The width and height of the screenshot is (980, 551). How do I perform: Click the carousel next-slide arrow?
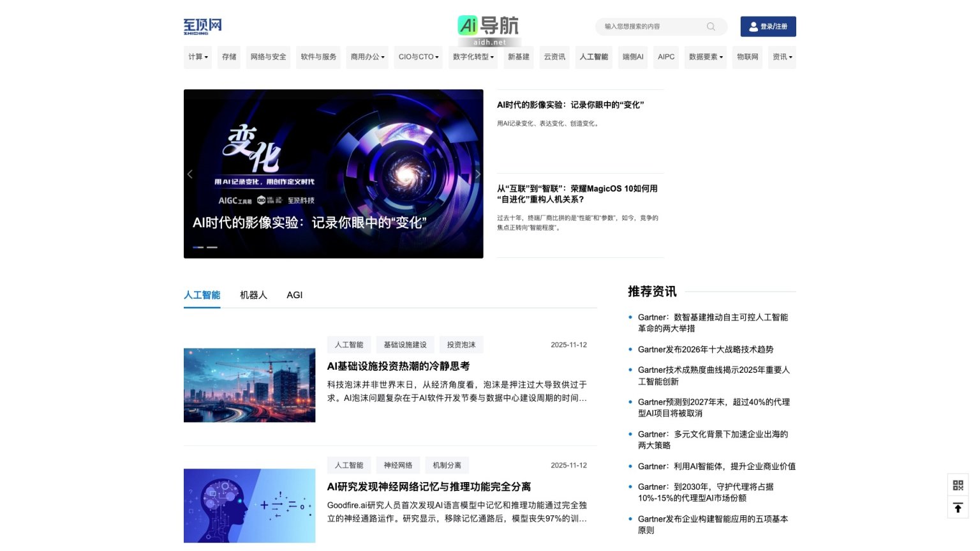pyautogui.click(x=477, y=174)
